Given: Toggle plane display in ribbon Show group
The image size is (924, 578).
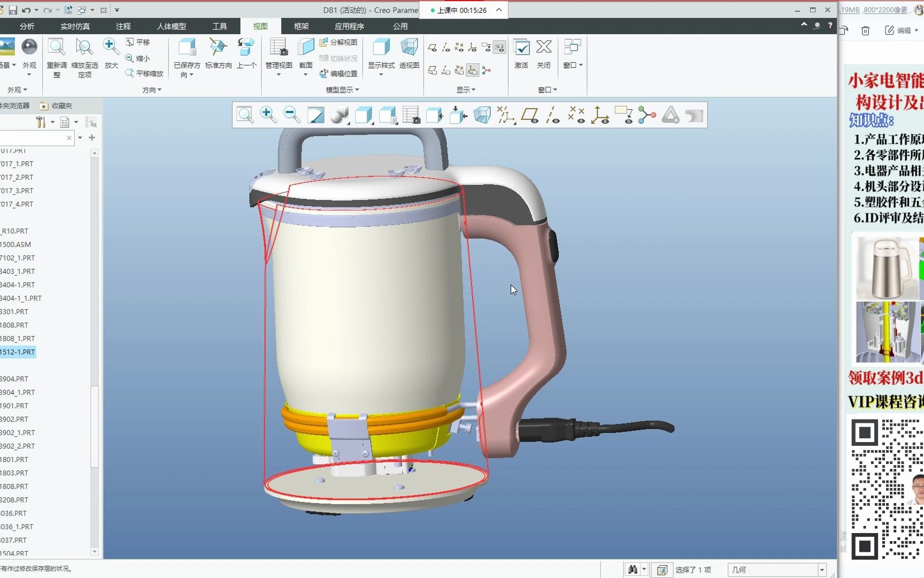Looking at the screenshot, I should pos(433,48).
